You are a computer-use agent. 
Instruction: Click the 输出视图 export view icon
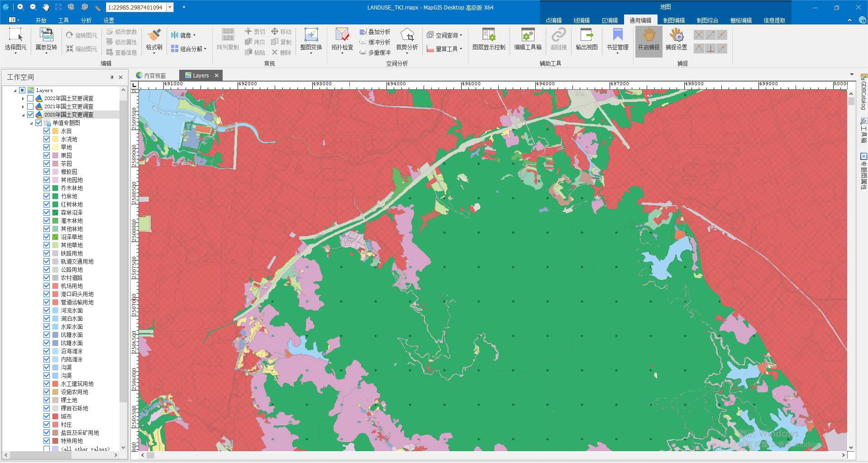click(587, 35)
